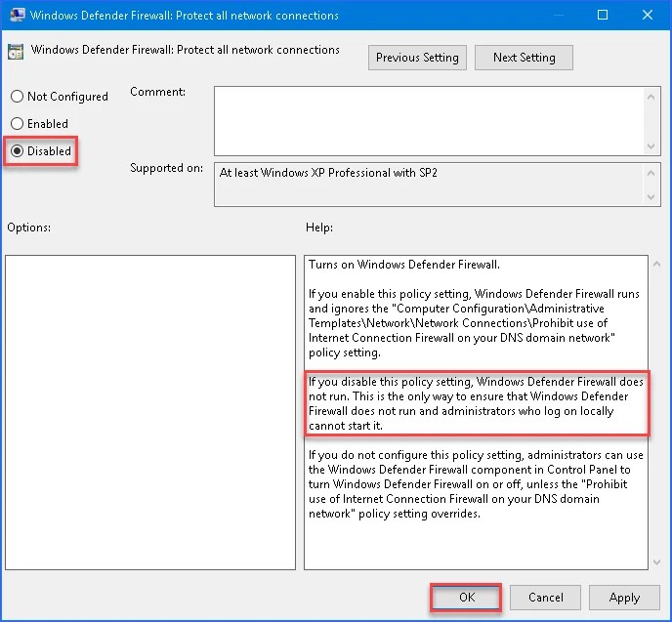Image resolution: width=672 pixels, height=622 pixels.
Task: Click the 'Options:' label
Action: [28, 228]
